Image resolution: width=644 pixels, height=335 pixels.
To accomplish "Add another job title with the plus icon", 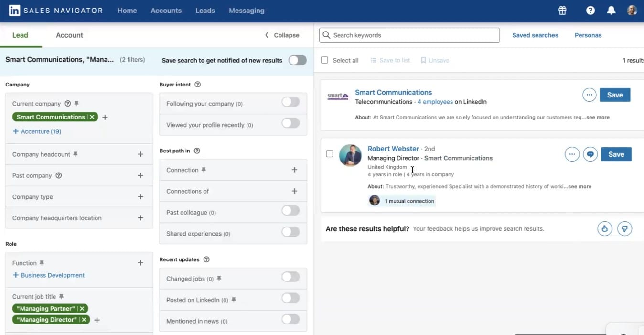I will pyautogui.click(x=97, y=320).
